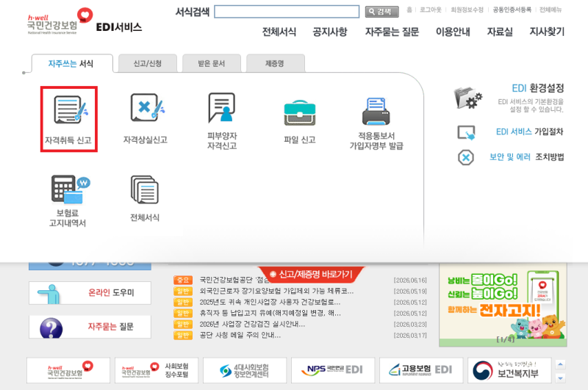Click the EDI 환경설정 text link
Screen dimensions: 588x390
538,88
